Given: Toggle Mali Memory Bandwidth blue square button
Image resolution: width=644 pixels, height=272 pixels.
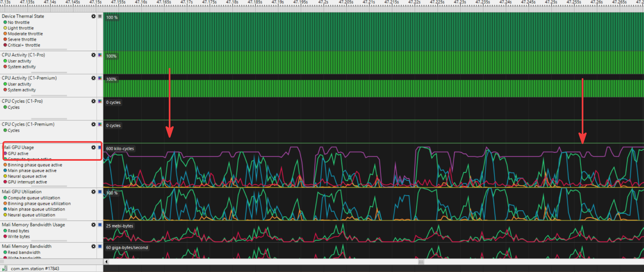Looking at the screenshot, I should 100,246.
